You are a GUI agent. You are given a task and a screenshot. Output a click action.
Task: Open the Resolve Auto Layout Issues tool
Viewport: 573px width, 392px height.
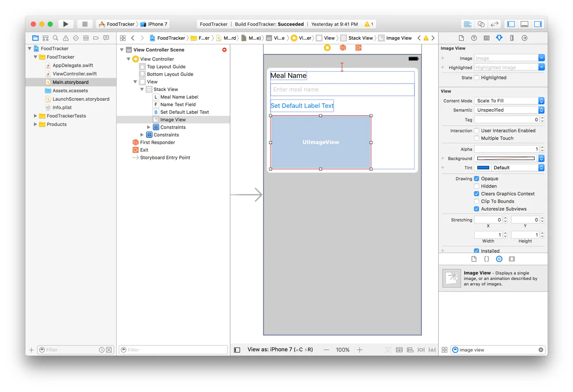pos(432,350)
